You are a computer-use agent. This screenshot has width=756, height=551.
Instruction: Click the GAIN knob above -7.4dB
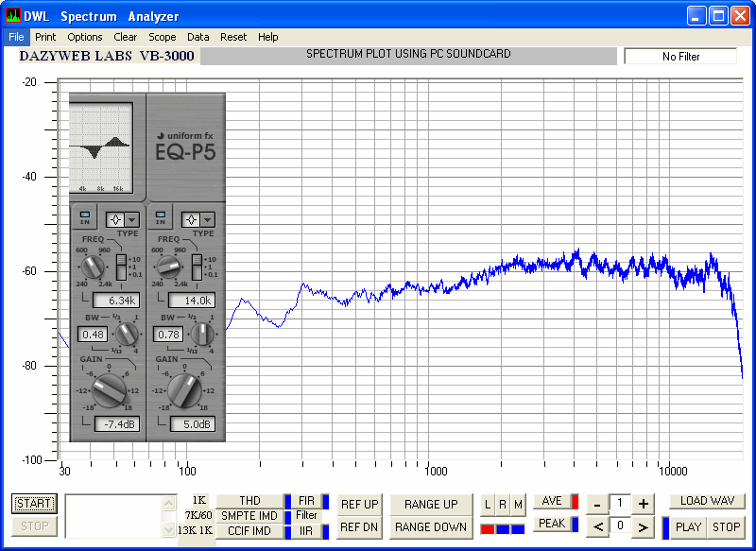click(x=109, y=390)
